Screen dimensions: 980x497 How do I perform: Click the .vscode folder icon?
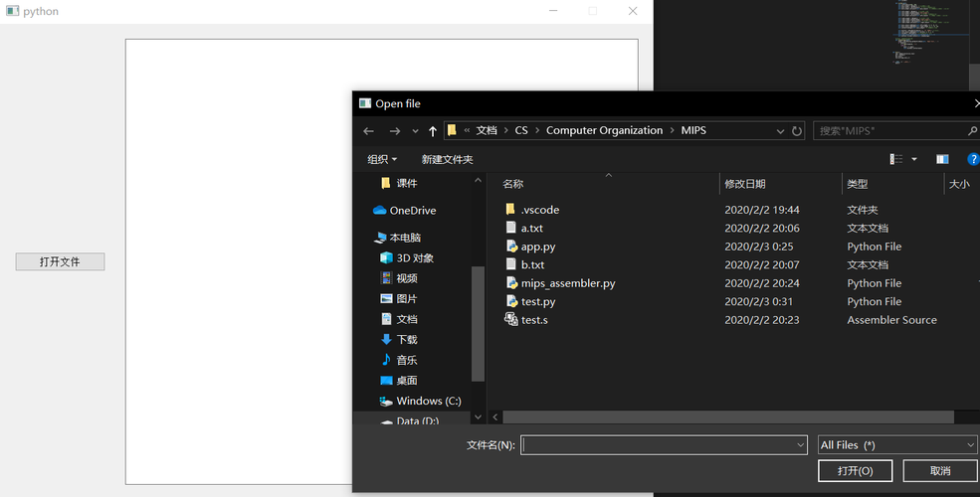point(510,209)
